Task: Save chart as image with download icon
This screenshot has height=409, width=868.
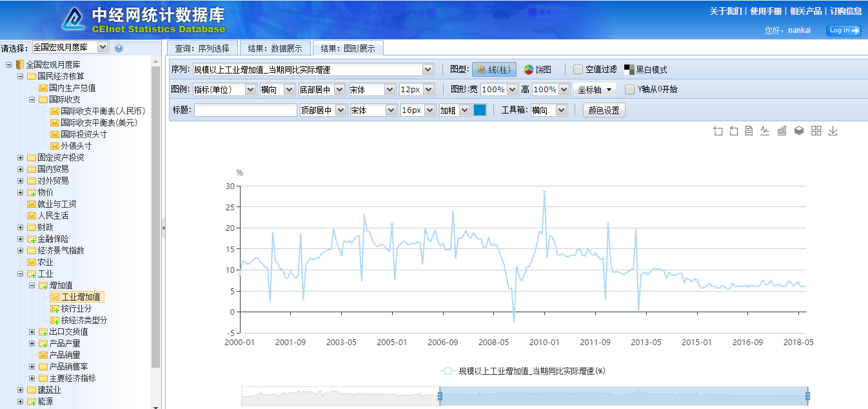Action: (x=833, y=131)
